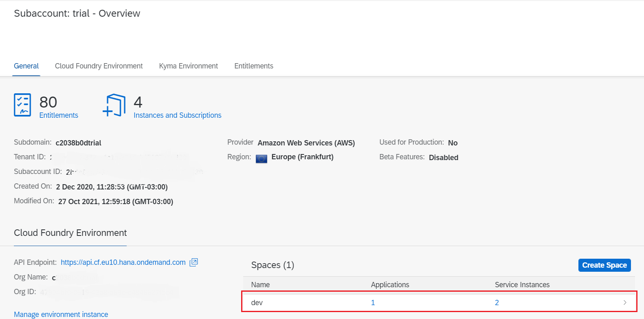The image size is (644, 319).
Task: Click subdomain value c2038b0dtrial
Action: [x=79, y=143]
